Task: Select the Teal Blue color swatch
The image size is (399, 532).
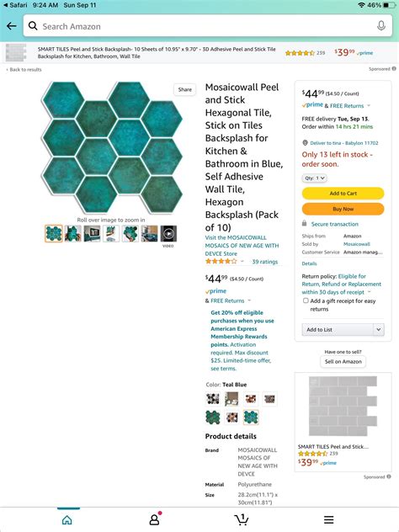Action: click(251, 418)
